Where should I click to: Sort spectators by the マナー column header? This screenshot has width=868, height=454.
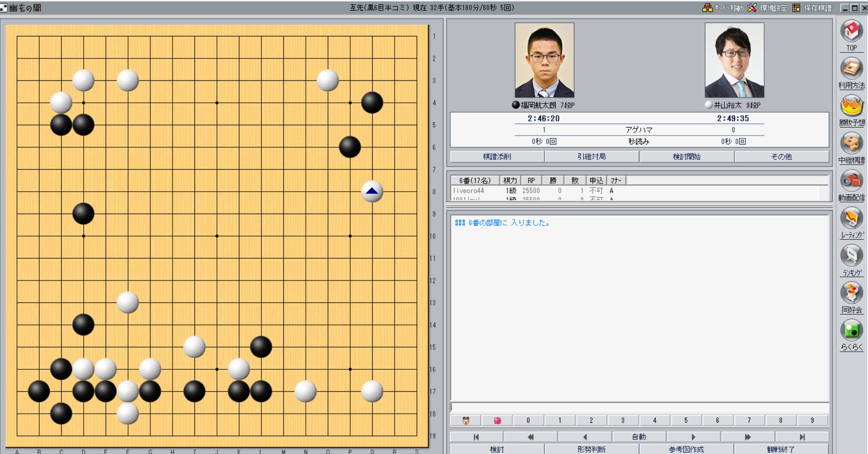(x=616, y=180)
